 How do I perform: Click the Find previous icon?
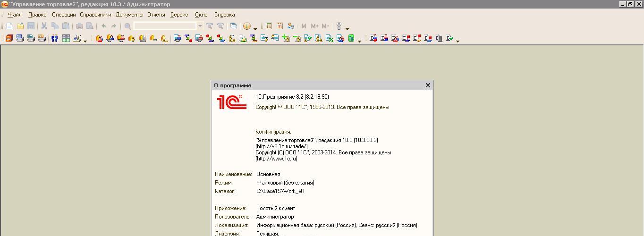[220, 26]
